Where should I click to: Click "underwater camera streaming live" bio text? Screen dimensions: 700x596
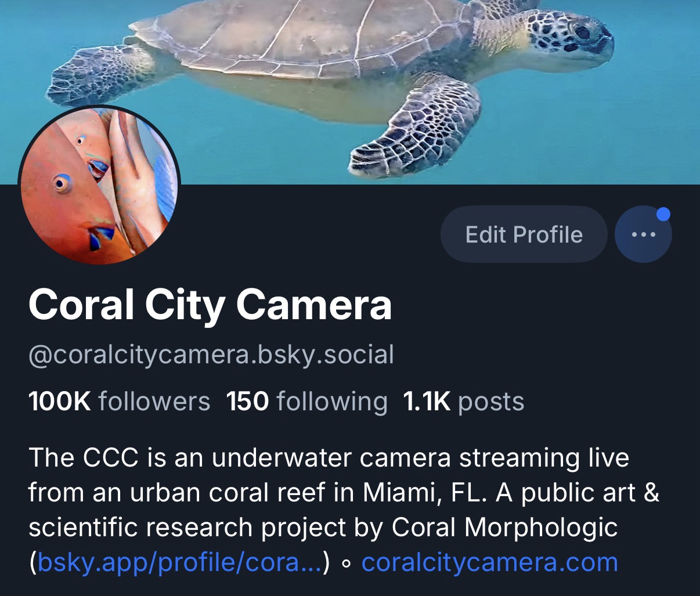(420, 458)
